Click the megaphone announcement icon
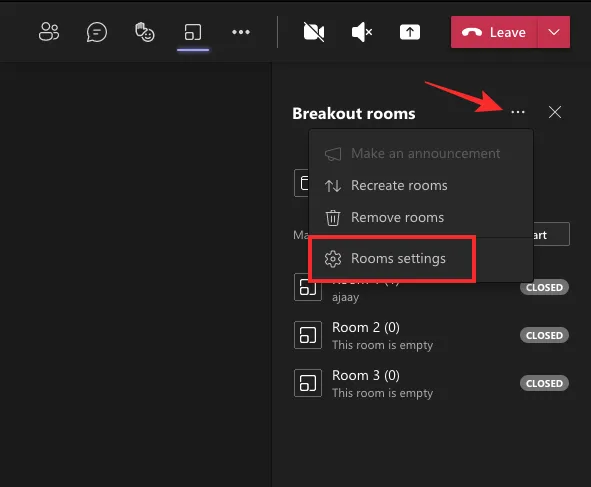 (x=333, y=154)
